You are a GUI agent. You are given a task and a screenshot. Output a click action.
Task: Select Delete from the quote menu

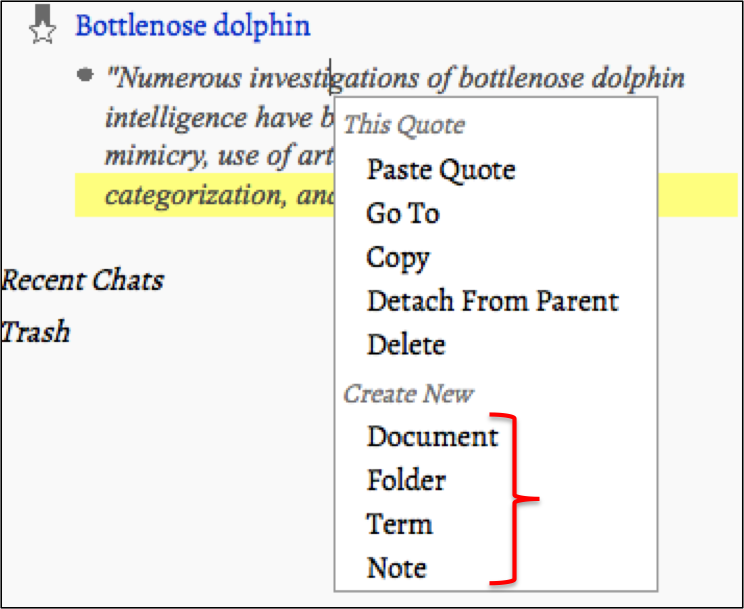(405, 345)
